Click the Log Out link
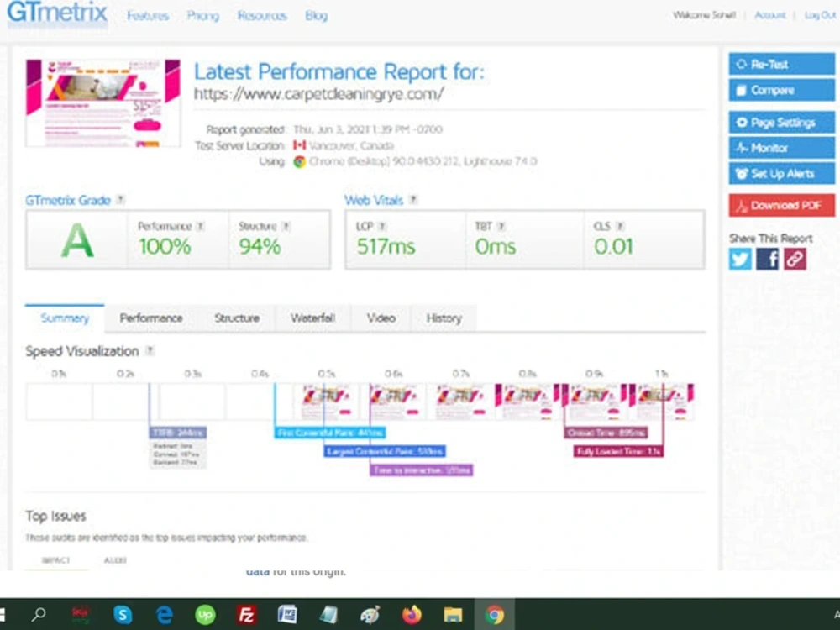This screenshot has width=840, height=630. click(820, 15)
